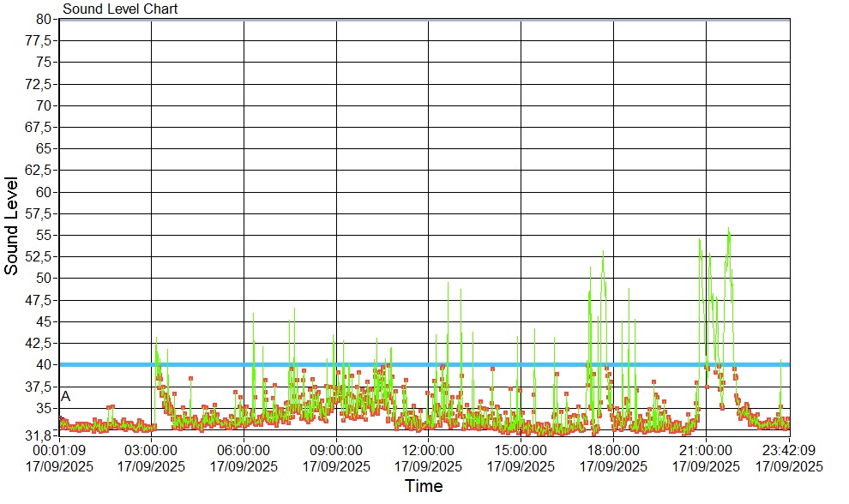Select the 23:42:09 end time label
The width and height of the screenshot is (849, 504).
click(789, 450)
